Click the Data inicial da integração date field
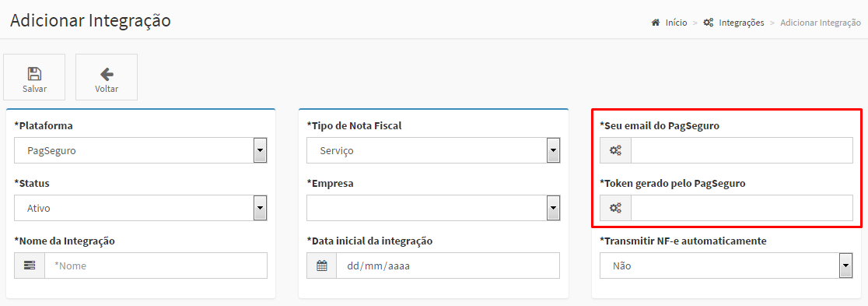Viewport: 868px width, 306px height. point(448,266)
